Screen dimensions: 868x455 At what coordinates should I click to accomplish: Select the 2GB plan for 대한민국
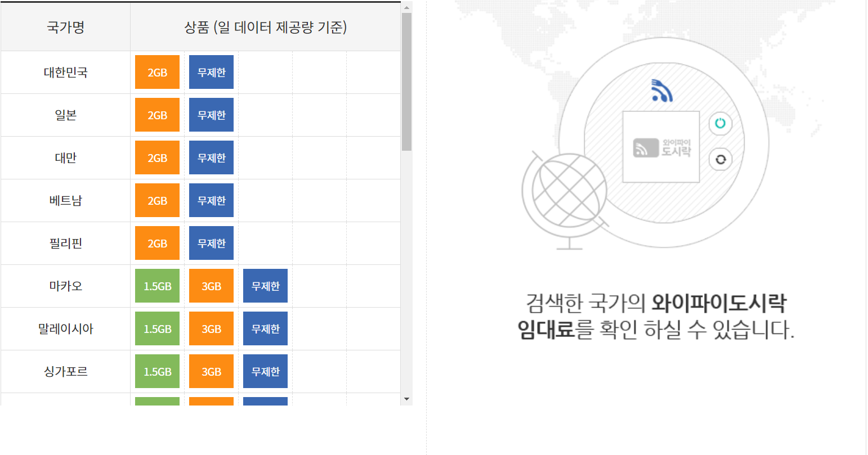(x=157, y=72)
